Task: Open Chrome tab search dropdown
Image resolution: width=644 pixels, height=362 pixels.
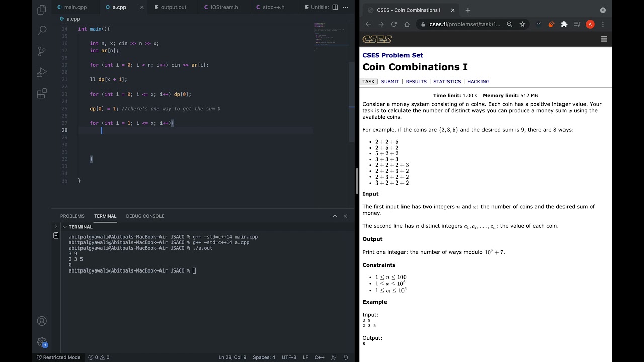Action: pos(603,10)
